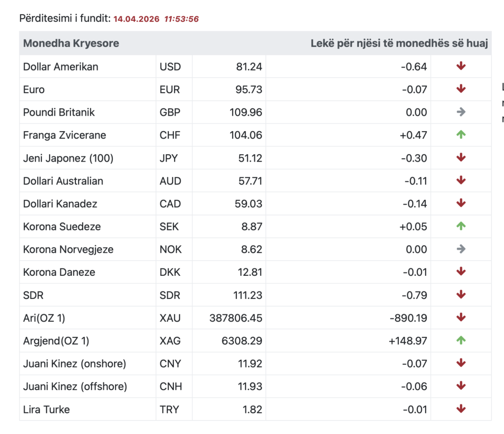The image size is (504, 434).
Task: Click the green up arrow for Franga Zvicerane
Action: tap(461, 135)
